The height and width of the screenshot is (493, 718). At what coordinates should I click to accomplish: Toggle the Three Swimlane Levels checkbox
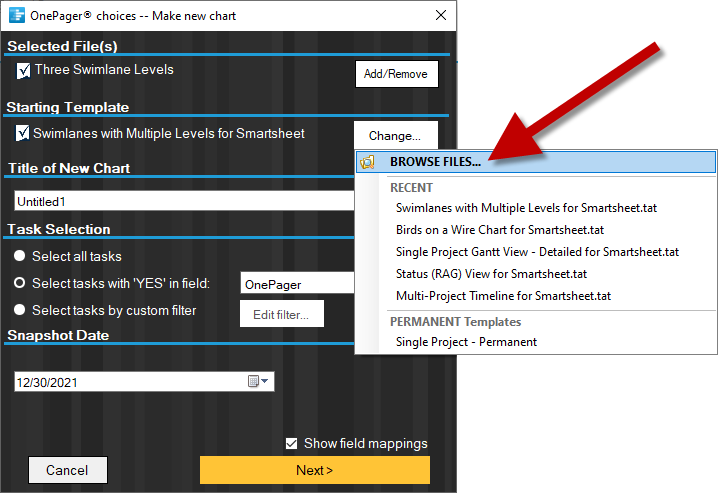click(x=23, y=70)
